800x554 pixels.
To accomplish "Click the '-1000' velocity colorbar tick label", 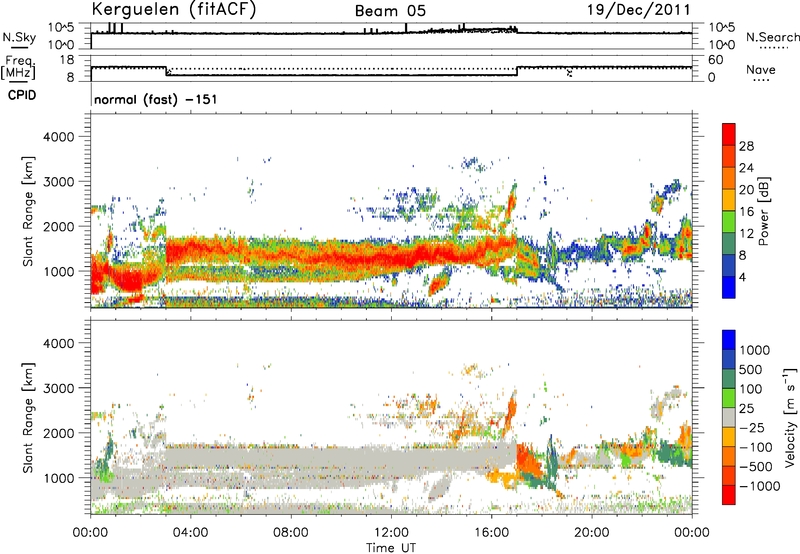I will [x=760, y=486].
